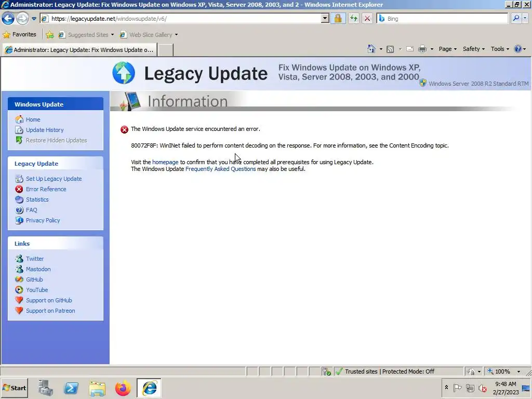Open Set Up Legacy Update link
Screen dimensions: 532x399
pyautogui.click(x=54, y=179)
